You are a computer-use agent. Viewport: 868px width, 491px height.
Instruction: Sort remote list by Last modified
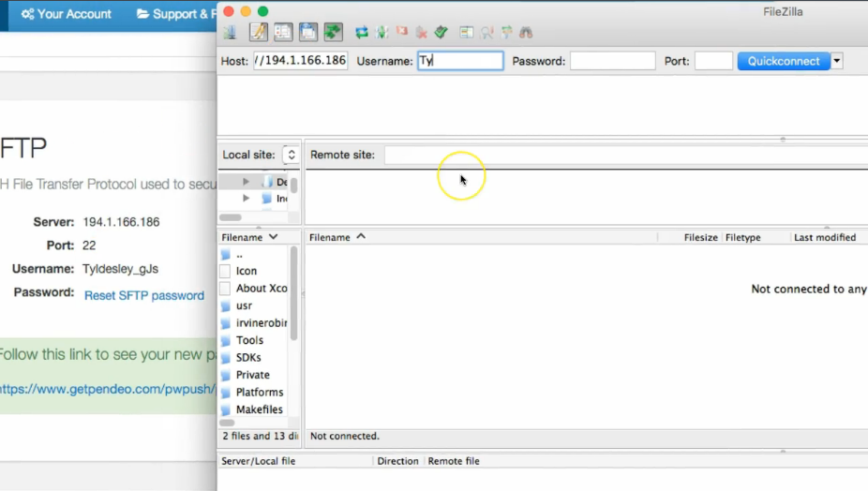825,237
